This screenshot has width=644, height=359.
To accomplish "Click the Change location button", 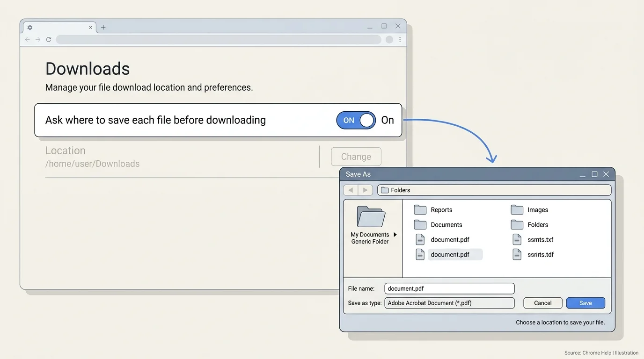I will [356, 157].
